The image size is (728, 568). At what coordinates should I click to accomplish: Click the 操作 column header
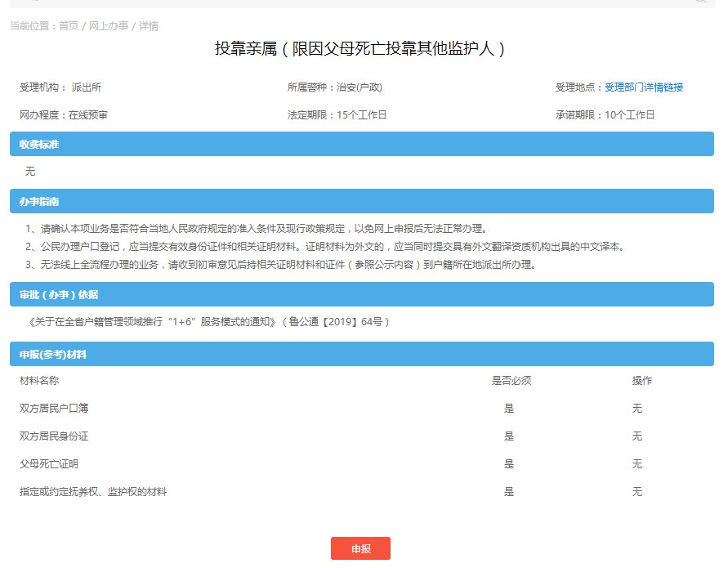tap(642, 381)
